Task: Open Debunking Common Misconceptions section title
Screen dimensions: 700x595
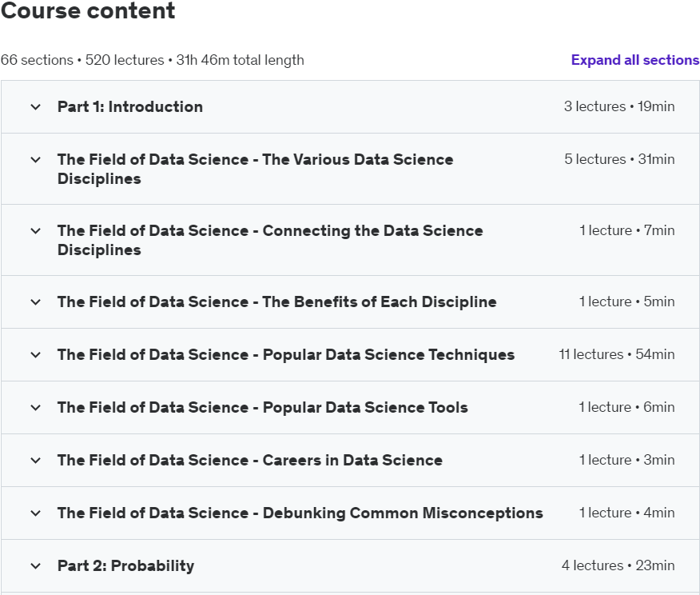Action: tap(300, 513)
